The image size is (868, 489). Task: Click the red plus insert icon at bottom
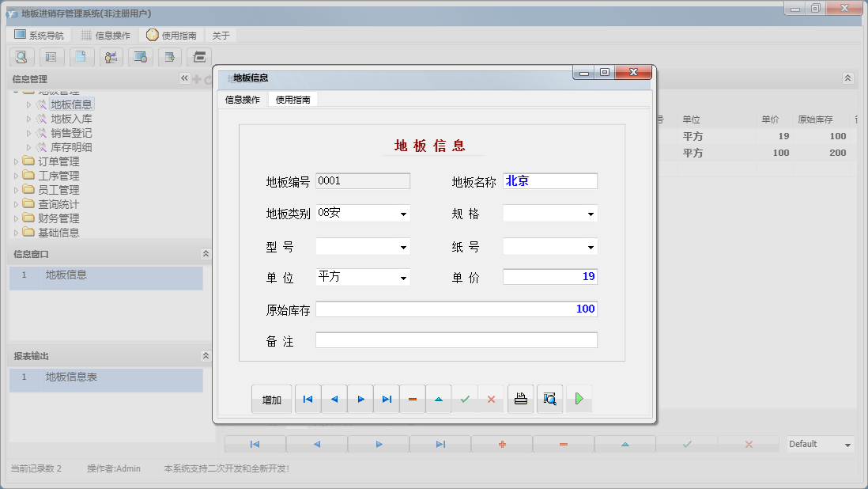click(x=501, y=444)
